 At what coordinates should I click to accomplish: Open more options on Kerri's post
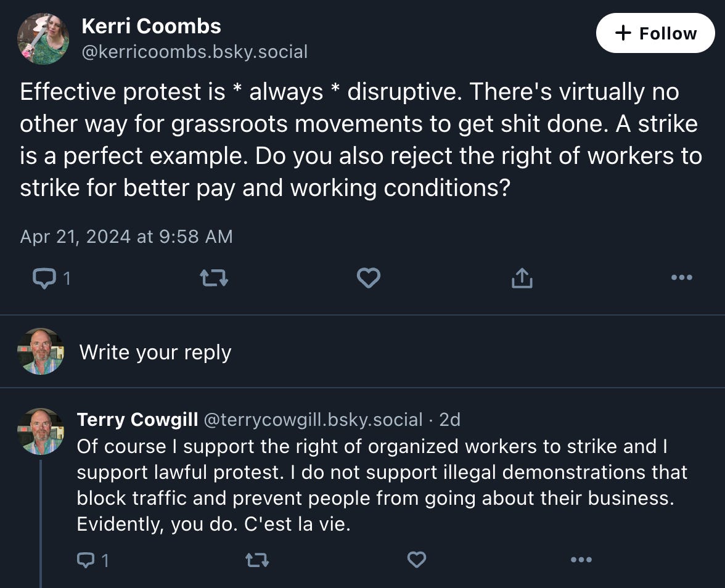[682, 277]
